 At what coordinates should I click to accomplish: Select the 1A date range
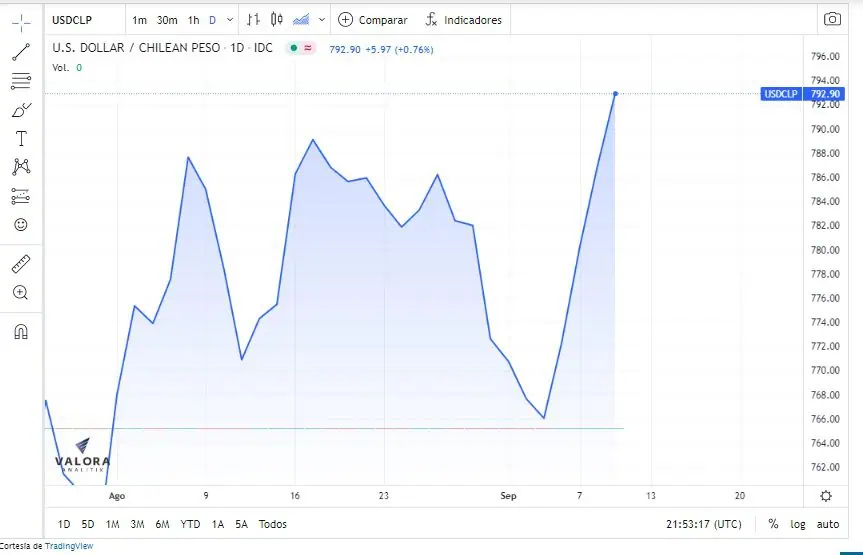pos(218,524)
